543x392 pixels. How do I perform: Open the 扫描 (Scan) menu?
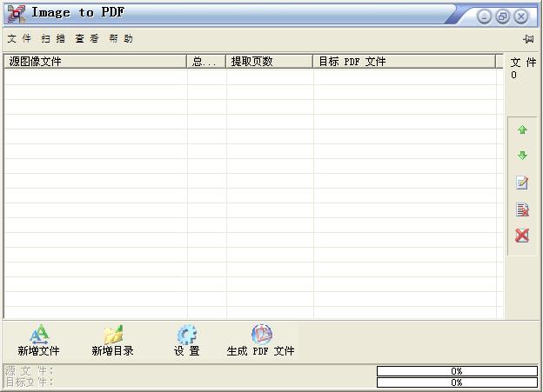[x=53, y=38]
